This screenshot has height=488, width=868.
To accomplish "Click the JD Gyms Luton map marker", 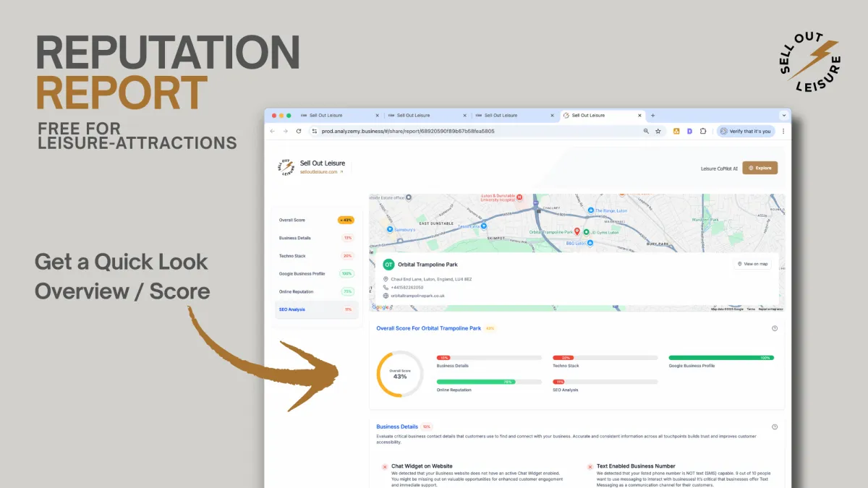I will pyautogui.click(x=587, y=233).
